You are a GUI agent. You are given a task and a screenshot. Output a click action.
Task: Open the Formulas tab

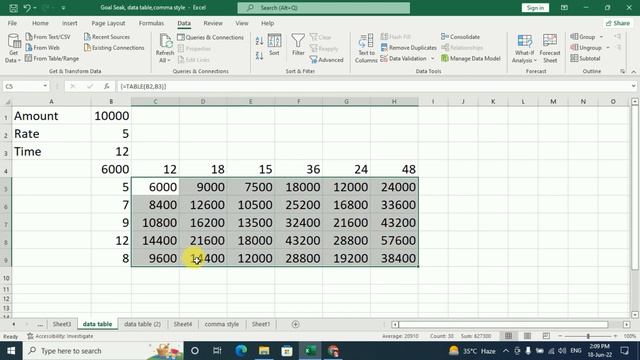click(151, 23)
